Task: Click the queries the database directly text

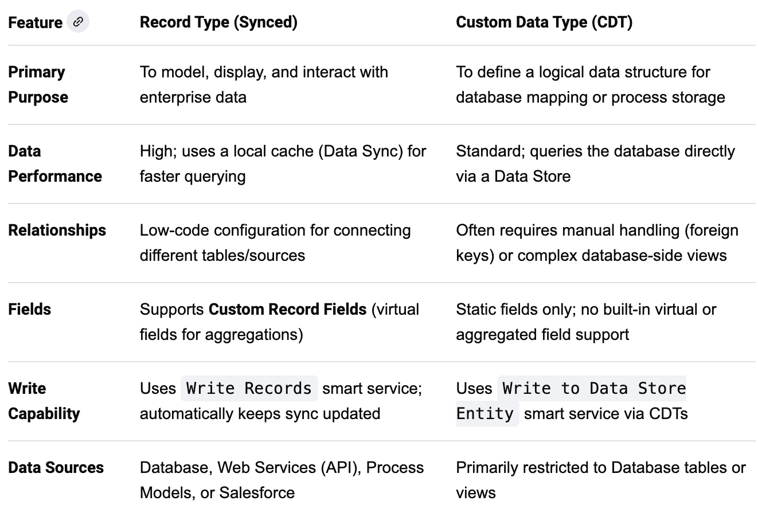Action: 595,164
